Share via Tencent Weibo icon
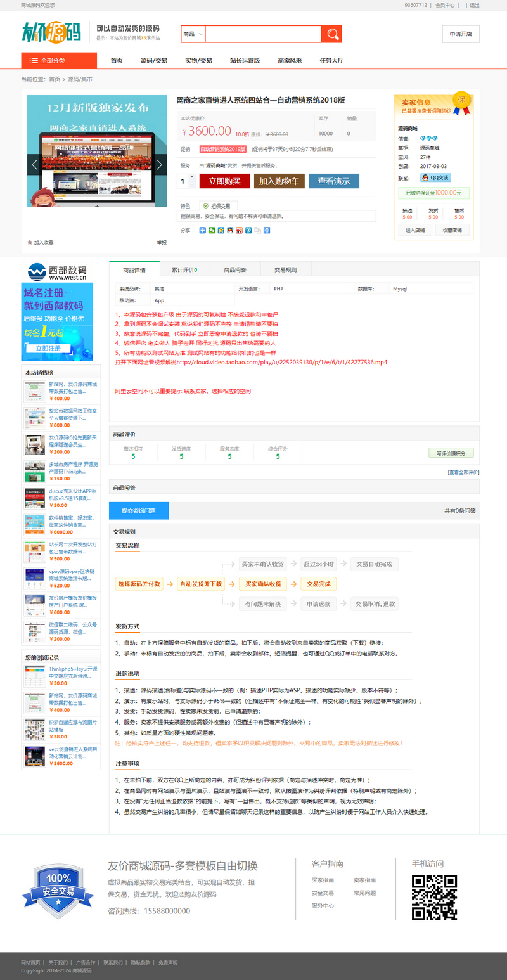The width and height of the screenshot is (507, 980). (248, 230)
